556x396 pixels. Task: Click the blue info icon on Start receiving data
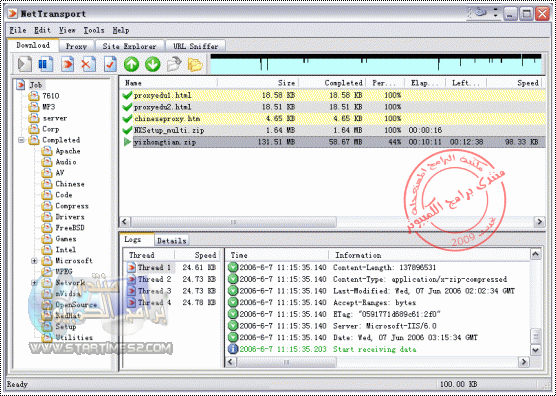[x=233, y=349]
